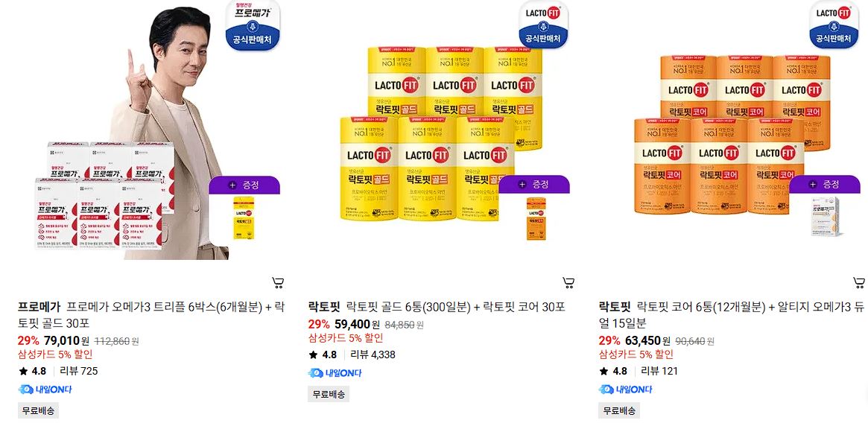Open the 프로메가 product image with model
This screenshot has height=426, width=868.
coord(150,130)
